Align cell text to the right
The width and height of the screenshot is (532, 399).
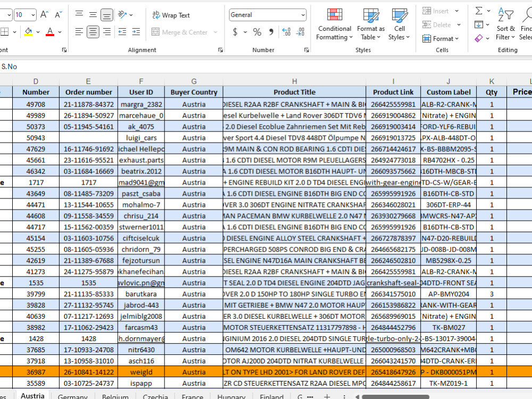pos(106,32)
